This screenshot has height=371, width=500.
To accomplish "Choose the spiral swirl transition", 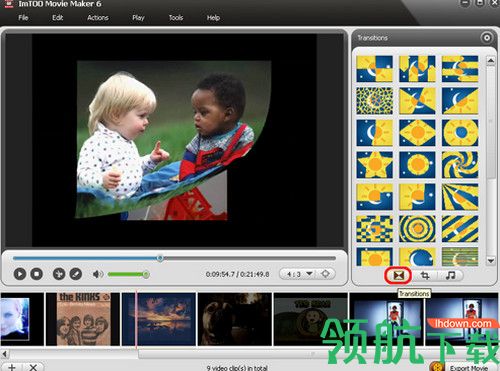I will pos(460,165).
